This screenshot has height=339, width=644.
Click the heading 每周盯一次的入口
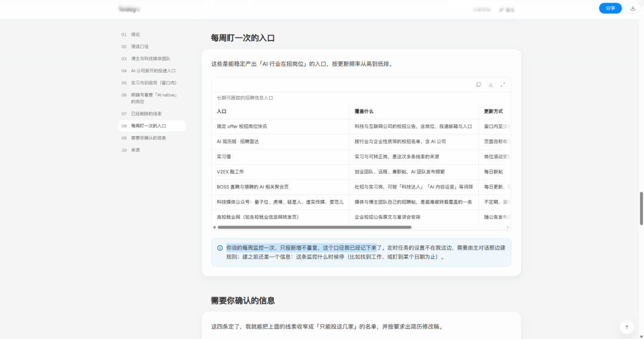click(x=243, y=38)
